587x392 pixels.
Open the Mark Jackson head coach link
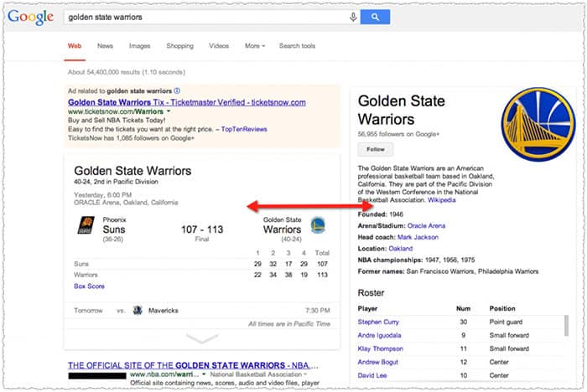(418, 237)
